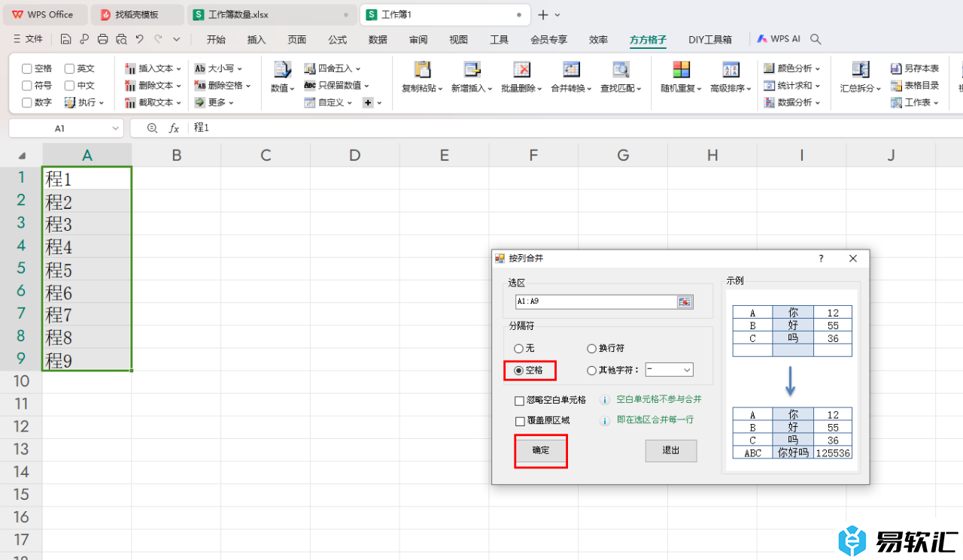The height and width of the screenshot is (560, 963).
Task: Click the 批量删除 icon
Action: 521,71
